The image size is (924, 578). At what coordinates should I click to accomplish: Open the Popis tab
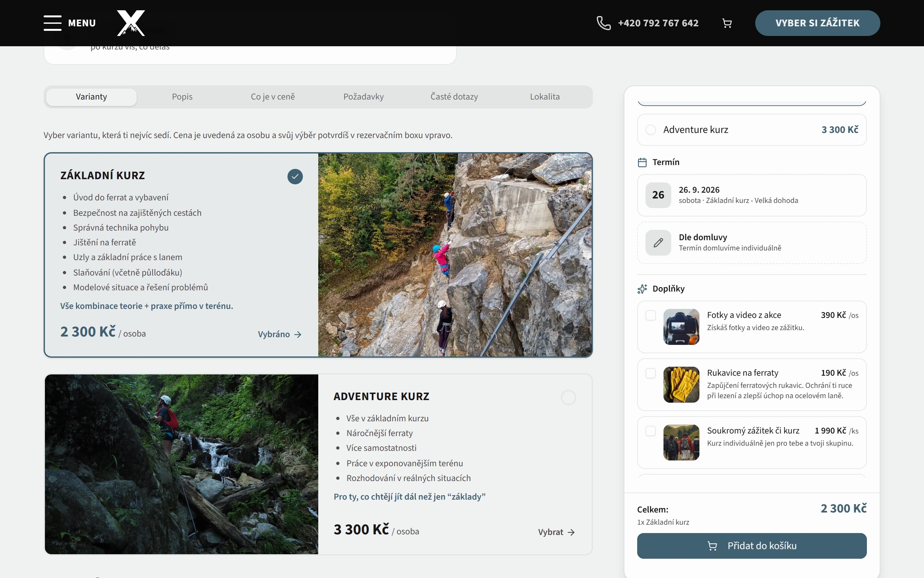[x=182, y=97]
